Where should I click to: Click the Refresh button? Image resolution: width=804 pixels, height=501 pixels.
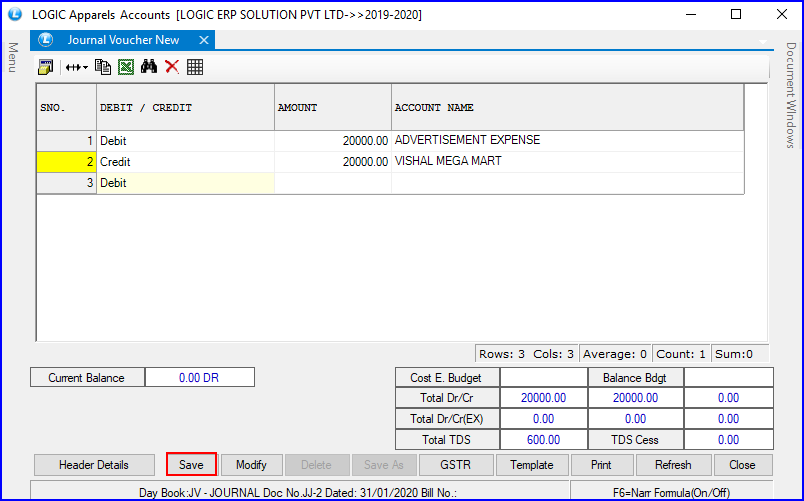point(673,465)
